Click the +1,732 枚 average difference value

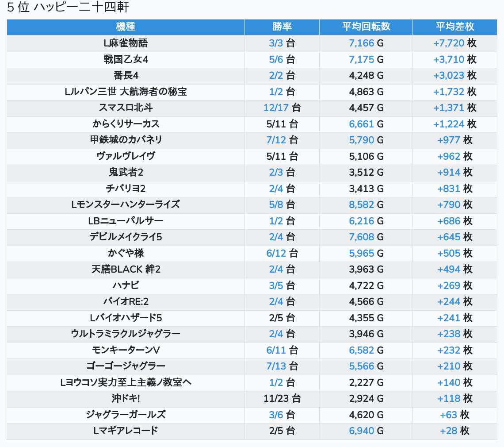pyautogui.click(x=455, y=92)
